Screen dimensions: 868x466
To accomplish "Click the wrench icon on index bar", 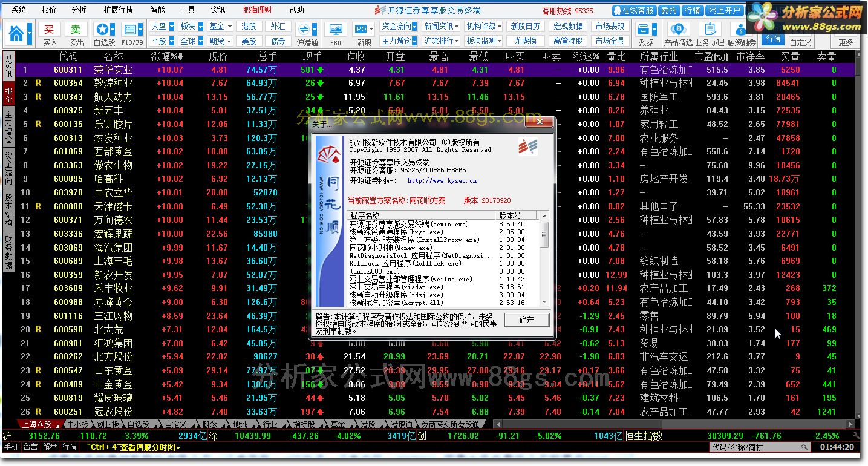I will [x=857, y=436].
